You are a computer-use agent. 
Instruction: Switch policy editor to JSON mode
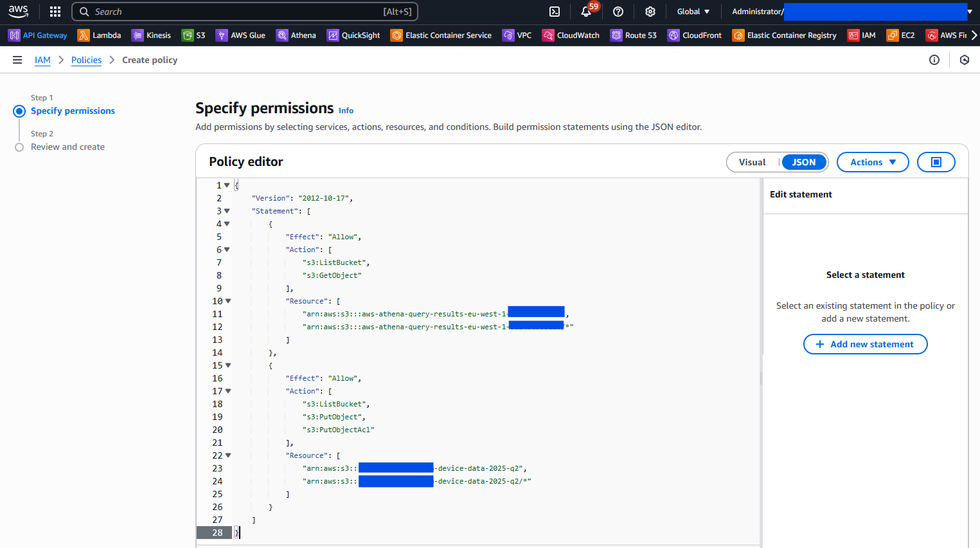pos(804,162)
